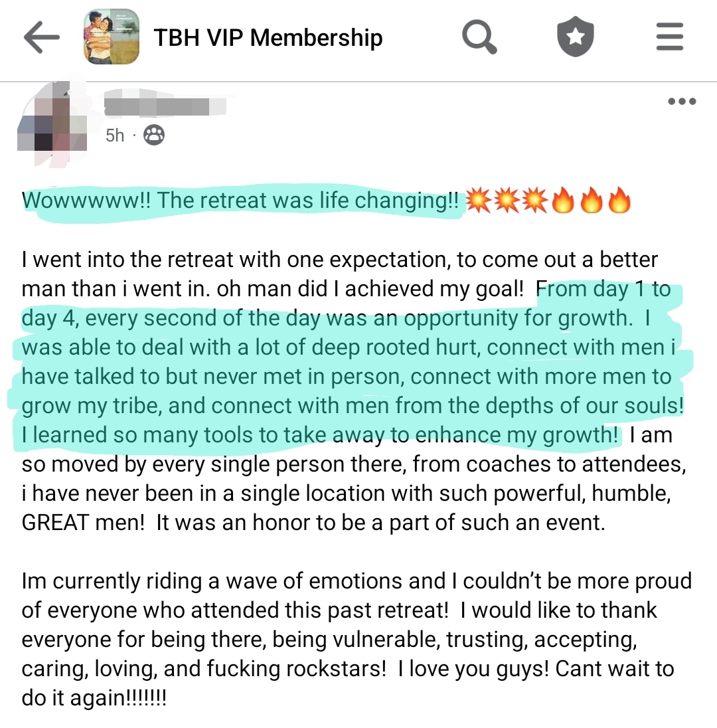Click the last fire emoji
The width and height of the screenshot is (717, 728).
point(619,201)
